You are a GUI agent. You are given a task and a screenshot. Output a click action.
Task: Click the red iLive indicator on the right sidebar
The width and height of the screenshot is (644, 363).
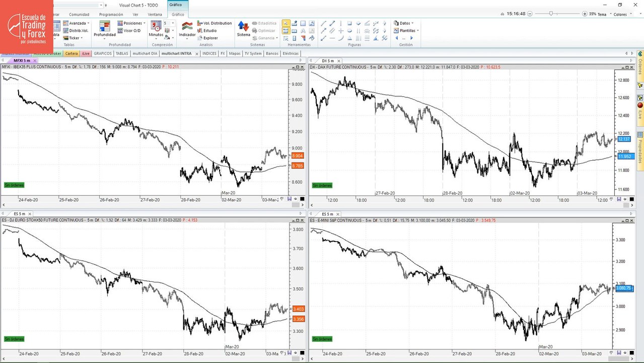click(x=640, y=105)
